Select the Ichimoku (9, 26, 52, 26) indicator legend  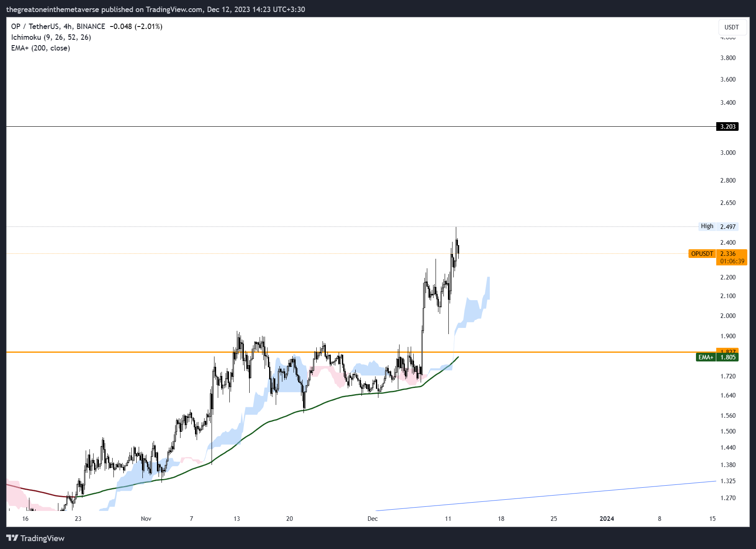(51, 37)
